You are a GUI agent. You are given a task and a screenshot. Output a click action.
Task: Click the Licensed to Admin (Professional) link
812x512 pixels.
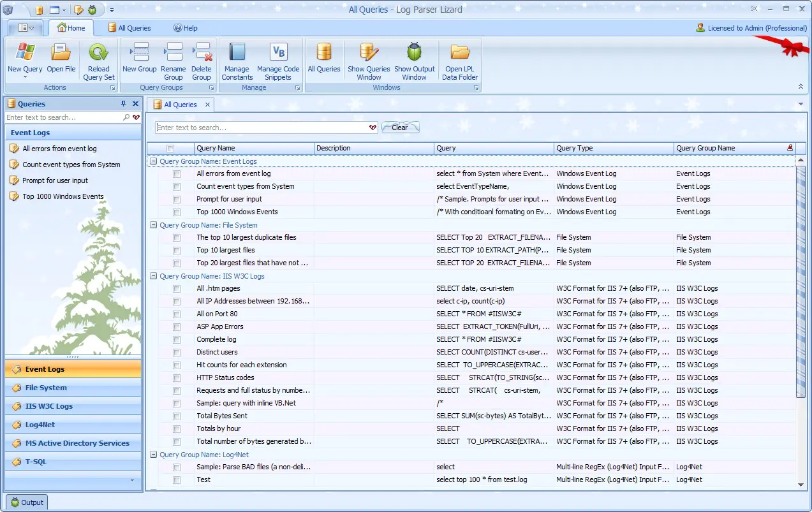click(751, 28)
